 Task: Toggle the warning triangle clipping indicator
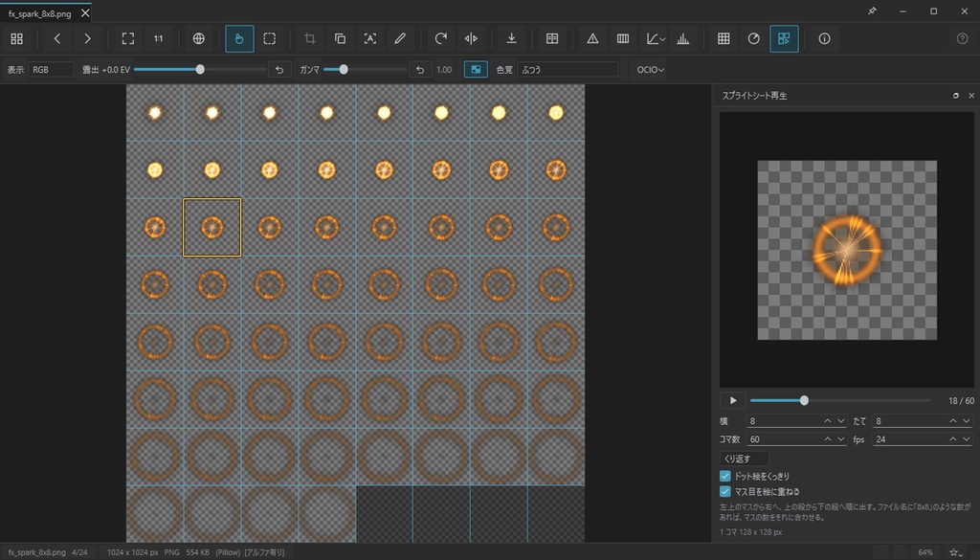click(592, 38)
